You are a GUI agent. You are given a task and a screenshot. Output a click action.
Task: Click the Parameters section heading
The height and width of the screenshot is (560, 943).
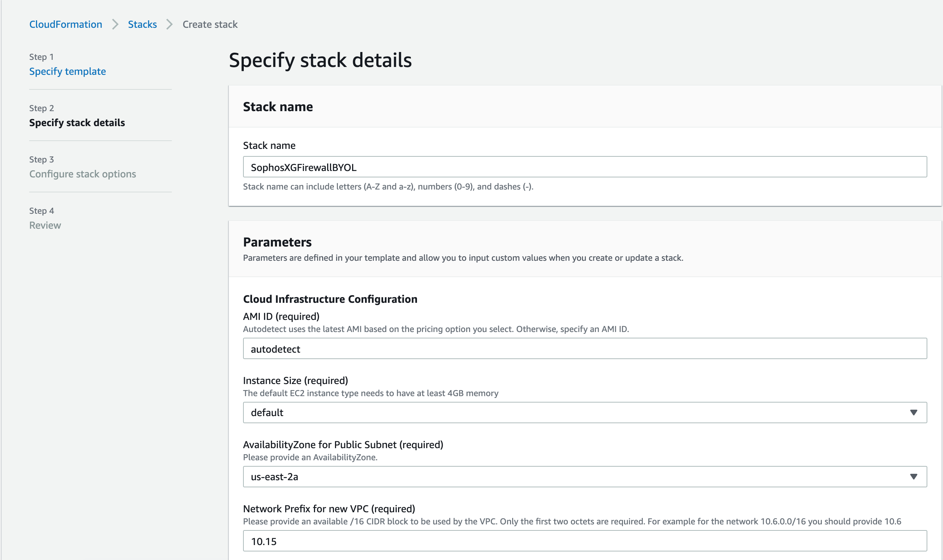click(277, 242)
